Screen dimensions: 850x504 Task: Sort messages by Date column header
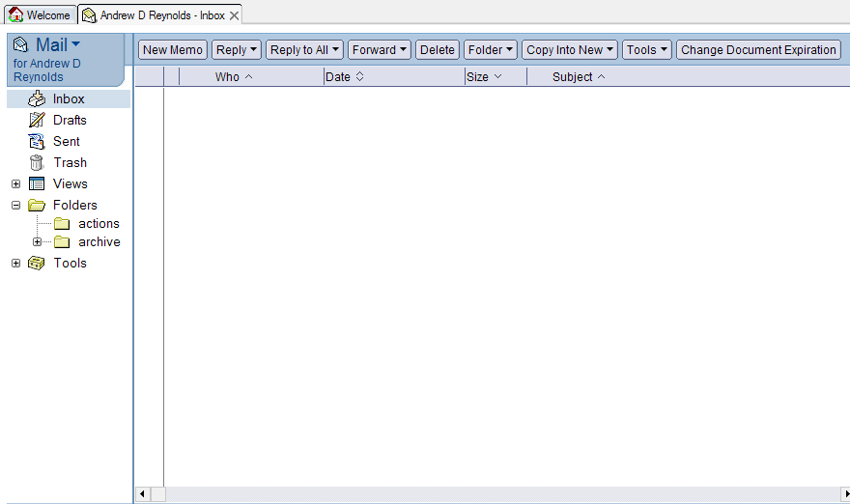click(345, 77)
